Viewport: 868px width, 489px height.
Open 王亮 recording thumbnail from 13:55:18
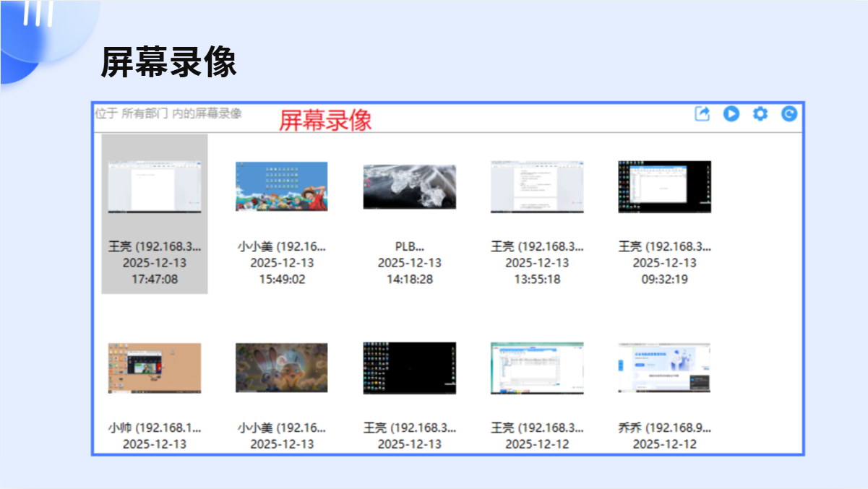537,186
